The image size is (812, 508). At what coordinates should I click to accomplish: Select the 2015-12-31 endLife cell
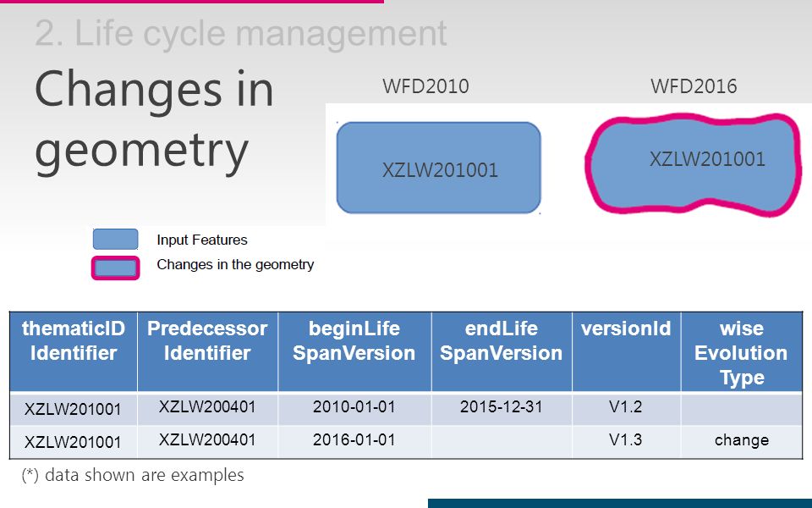[x=502, y=408]
